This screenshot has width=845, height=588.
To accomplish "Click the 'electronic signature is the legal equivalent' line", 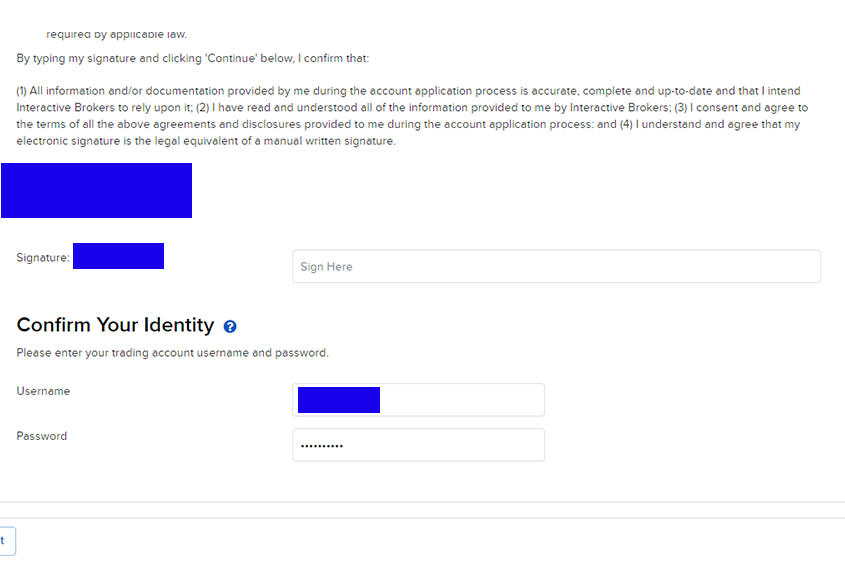I will (x=206, y=141).
